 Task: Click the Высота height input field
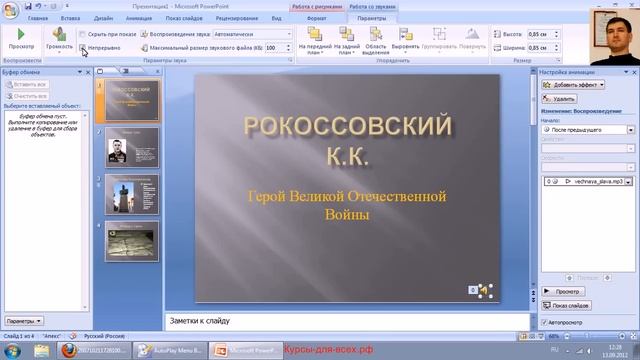point(540,34)
